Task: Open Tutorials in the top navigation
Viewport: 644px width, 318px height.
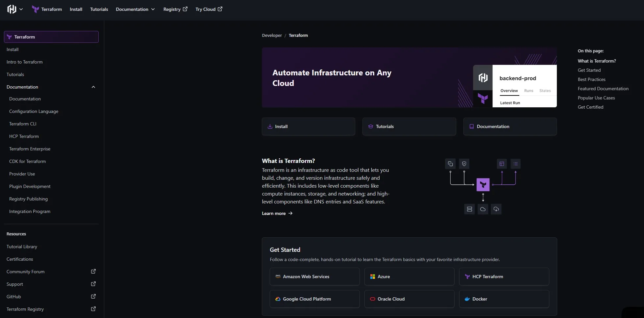Action: pos(99,9)
